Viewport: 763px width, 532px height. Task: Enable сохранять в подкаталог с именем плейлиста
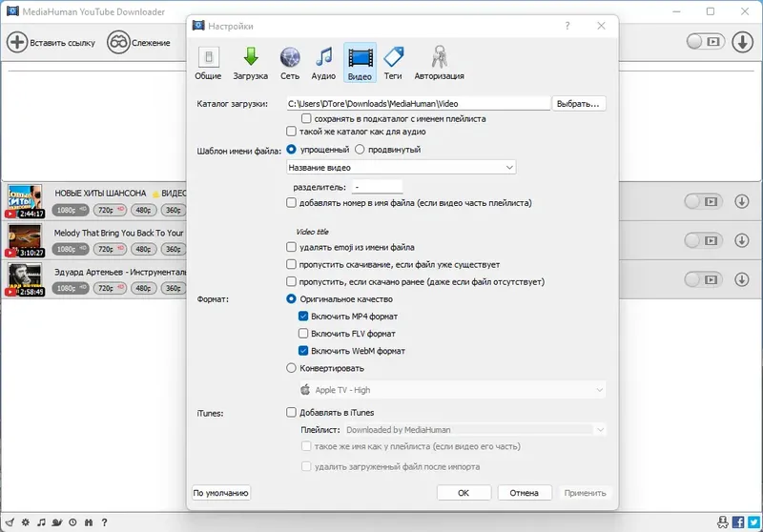[306, 118]
